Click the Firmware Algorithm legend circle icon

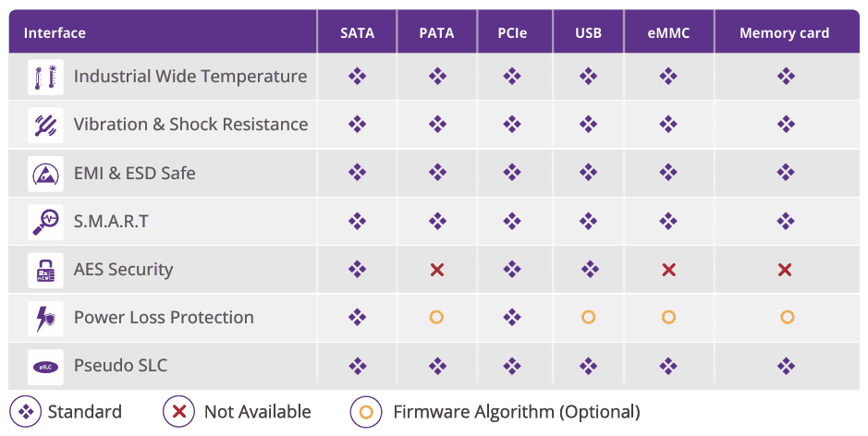coord(366,412)
